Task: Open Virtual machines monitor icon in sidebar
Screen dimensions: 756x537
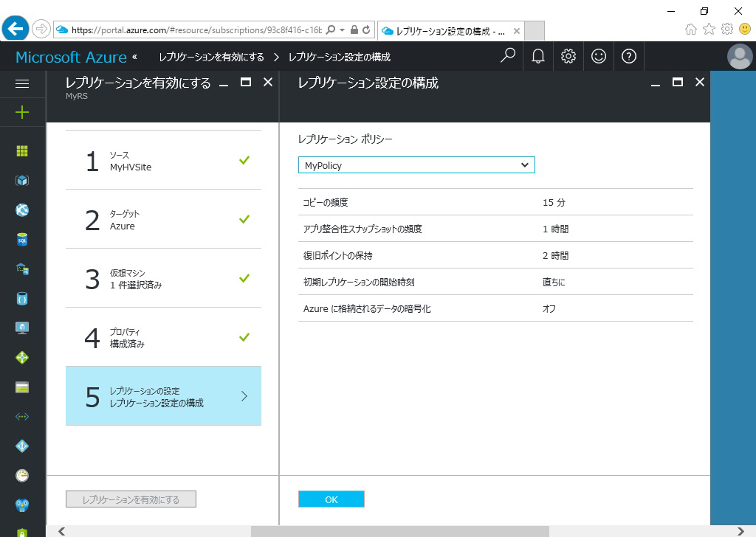Action: (22, 328)
